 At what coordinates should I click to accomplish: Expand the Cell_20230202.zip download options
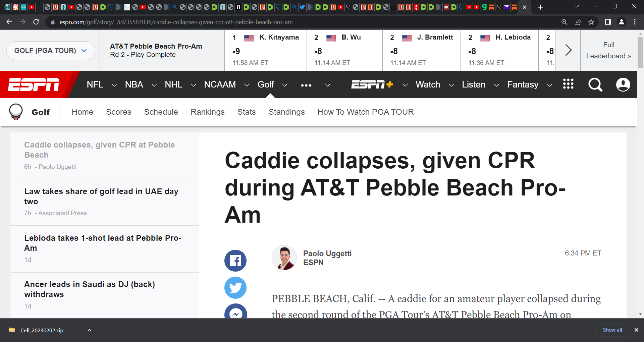pos(89,330)
